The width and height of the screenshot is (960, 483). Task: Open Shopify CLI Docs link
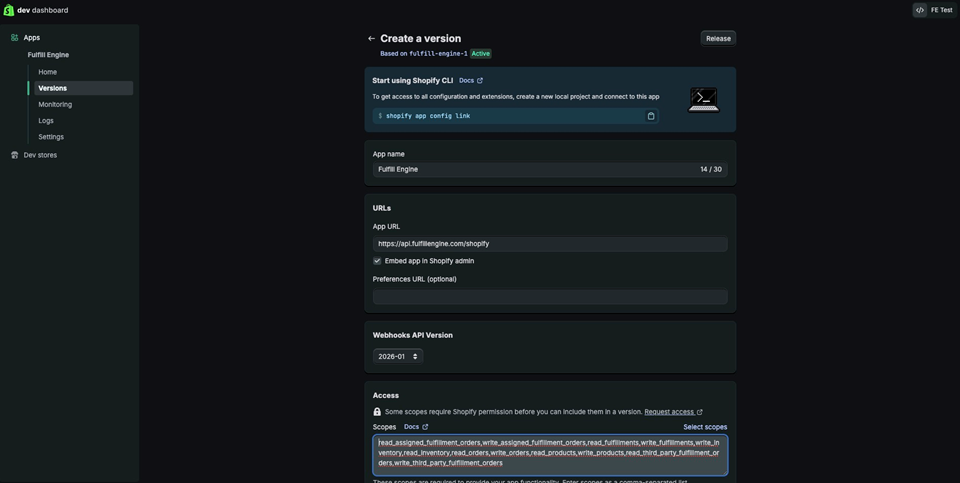point(470,80)
